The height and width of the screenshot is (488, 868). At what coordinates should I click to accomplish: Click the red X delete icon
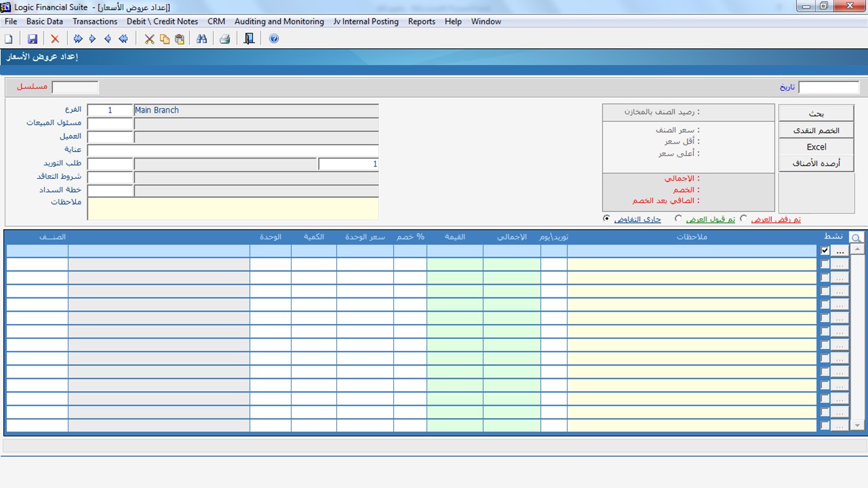pos(55,39)
